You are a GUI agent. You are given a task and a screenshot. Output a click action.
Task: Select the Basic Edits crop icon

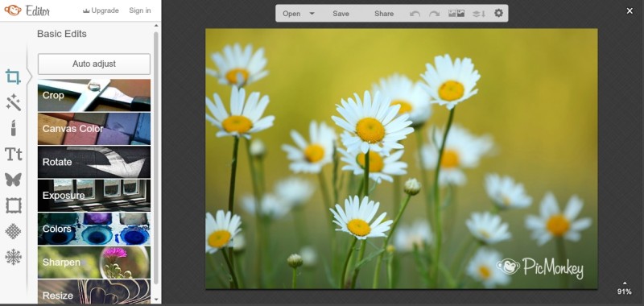click(13, 76)
